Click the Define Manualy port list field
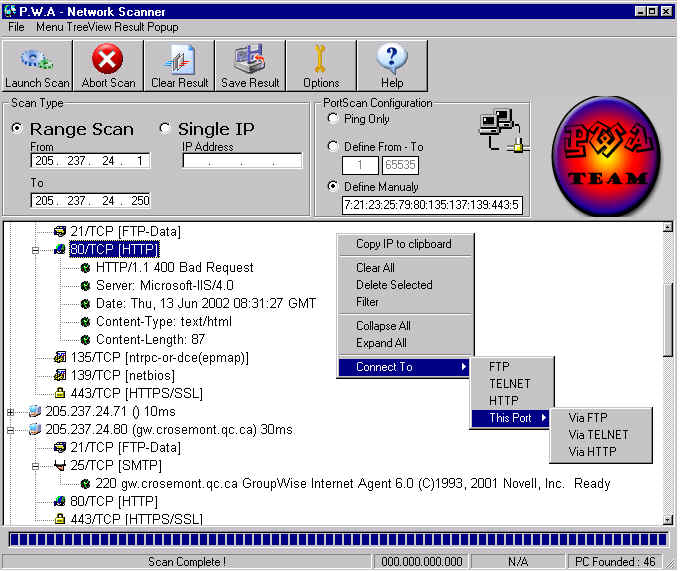Viewport: 680px width, 571px height. 432,206
